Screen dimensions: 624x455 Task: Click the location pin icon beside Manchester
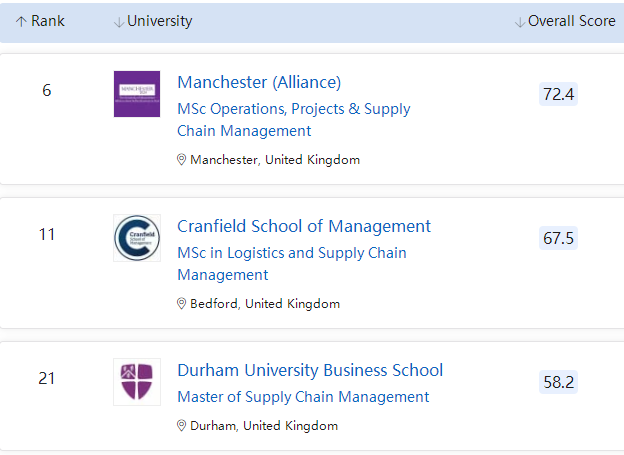(x=182, y=160)
